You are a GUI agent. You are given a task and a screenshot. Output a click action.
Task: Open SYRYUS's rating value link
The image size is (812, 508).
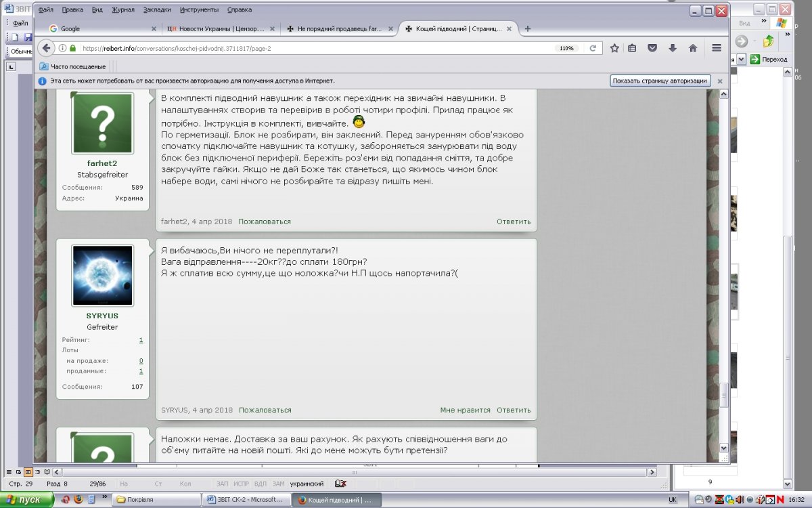click(x=141, y=339)
